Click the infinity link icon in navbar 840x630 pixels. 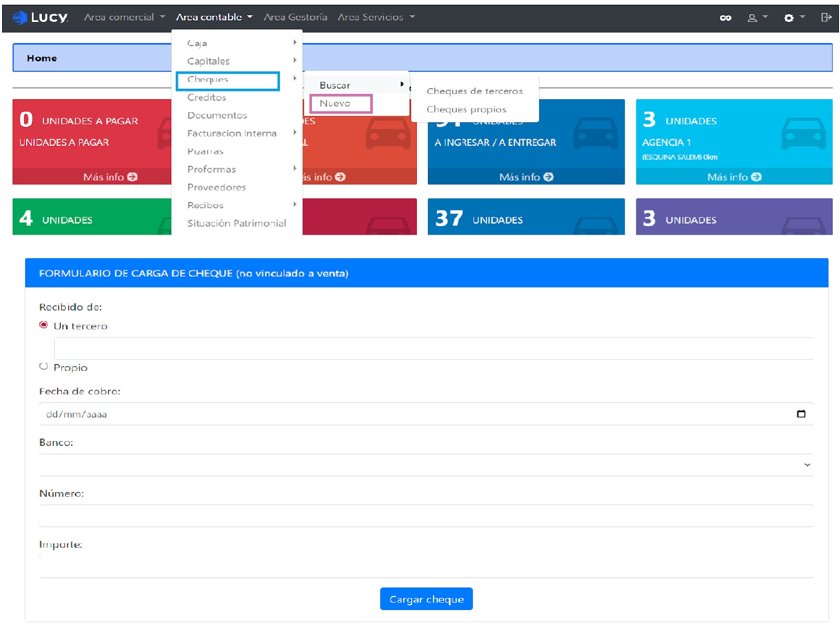point(726,18)
